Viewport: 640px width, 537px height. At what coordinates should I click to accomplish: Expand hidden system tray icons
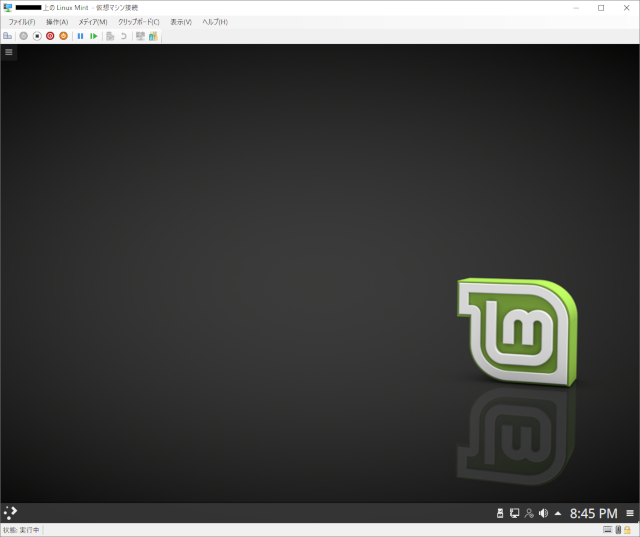pos(558,513)
